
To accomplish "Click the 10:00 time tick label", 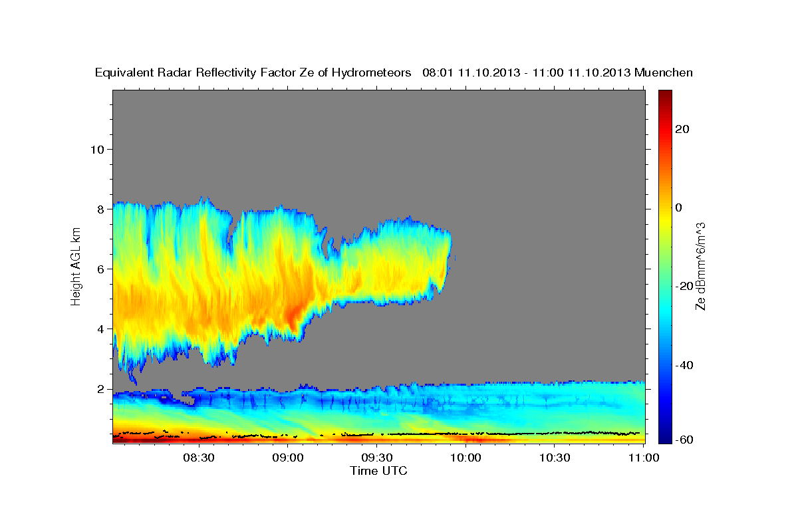I will pos(465,458).
